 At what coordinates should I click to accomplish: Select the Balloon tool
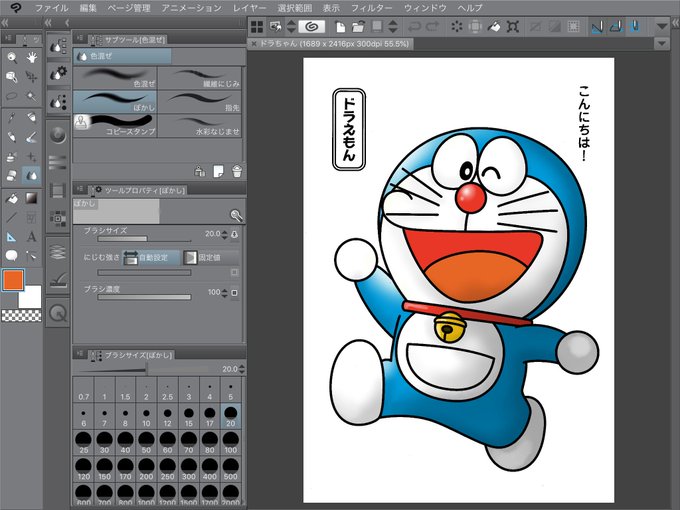(12, 256)
